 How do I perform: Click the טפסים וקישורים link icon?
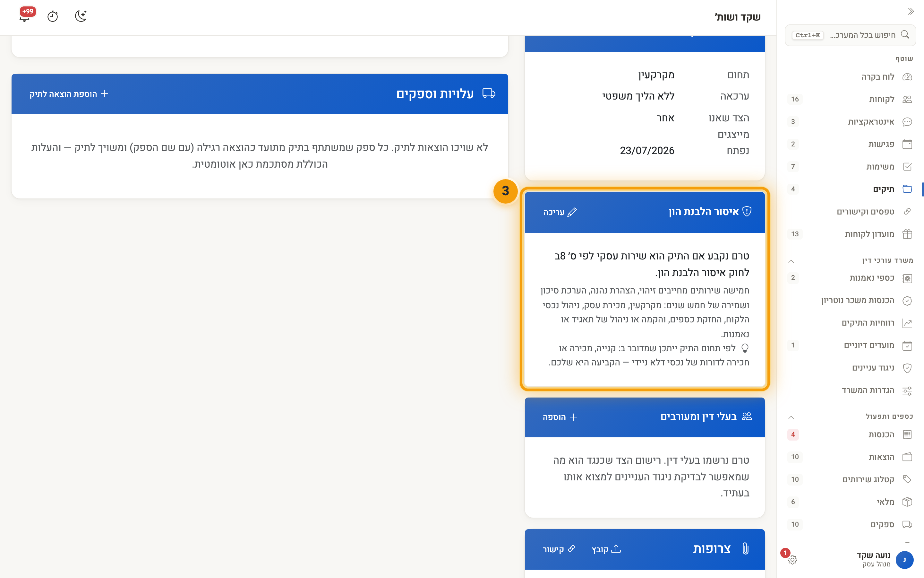907,211
